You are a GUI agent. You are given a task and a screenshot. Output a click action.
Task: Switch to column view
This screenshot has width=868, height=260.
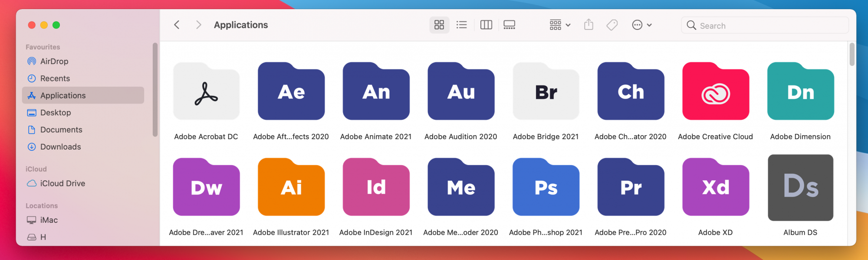point(486,25)
